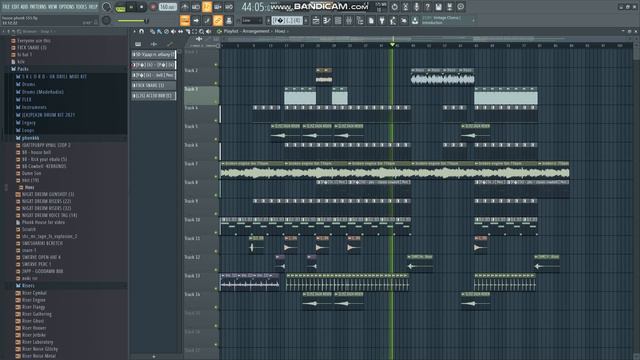640x360 pixels.
Task: Open the playlist options arrow menu
Action: pos(134,31)
